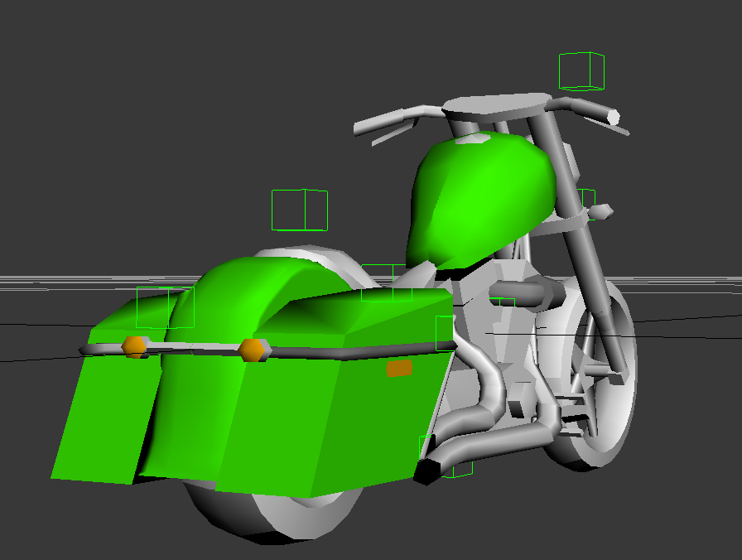Screen dimensions: 742x560
Task: Select the orange reflector on the right saddlebag
Action: click(398, 368)
